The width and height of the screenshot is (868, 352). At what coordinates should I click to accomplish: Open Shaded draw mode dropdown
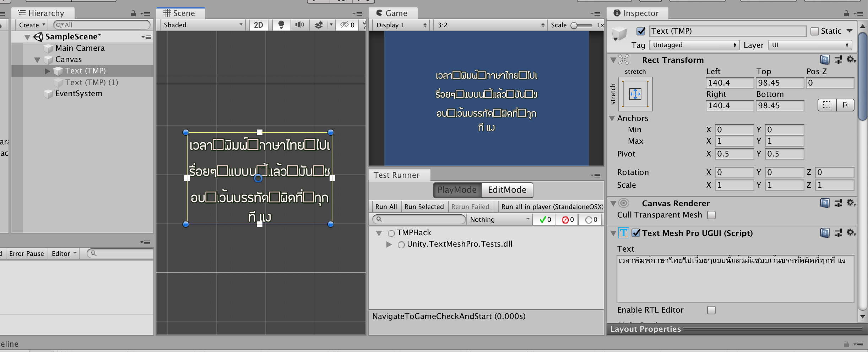click(203, 25)
